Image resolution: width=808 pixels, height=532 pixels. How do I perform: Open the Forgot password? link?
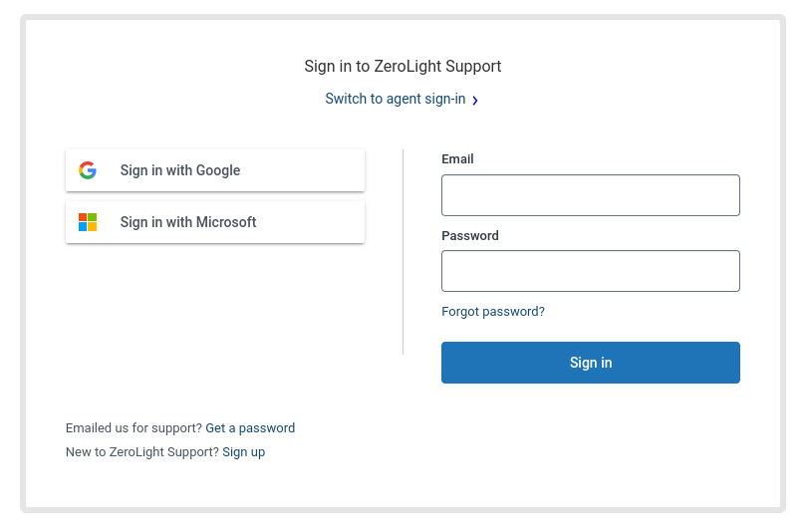pos(493,312)
